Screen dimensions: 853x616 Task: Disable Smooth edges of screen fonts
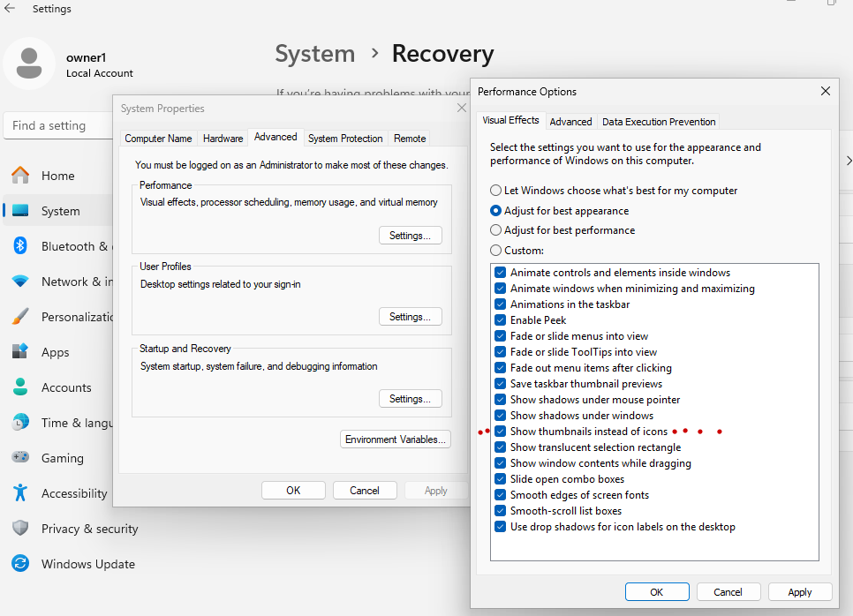[x=501, y=495]
